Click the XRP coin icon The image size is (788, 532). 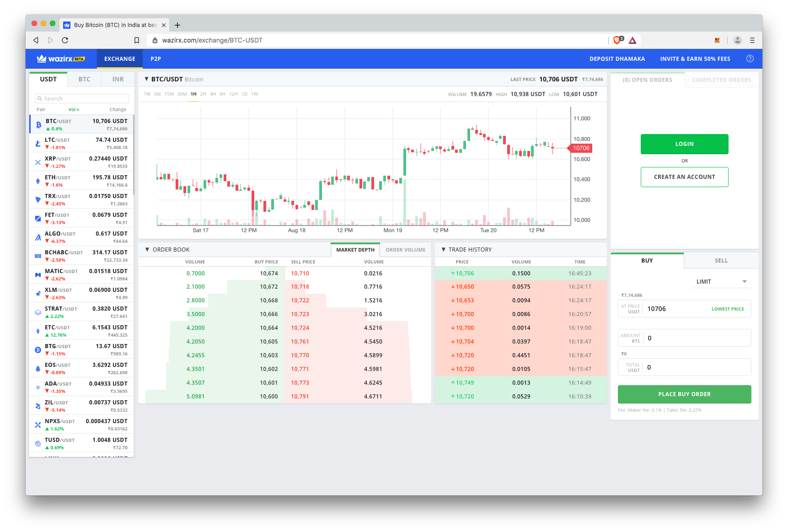pos(38,162)
